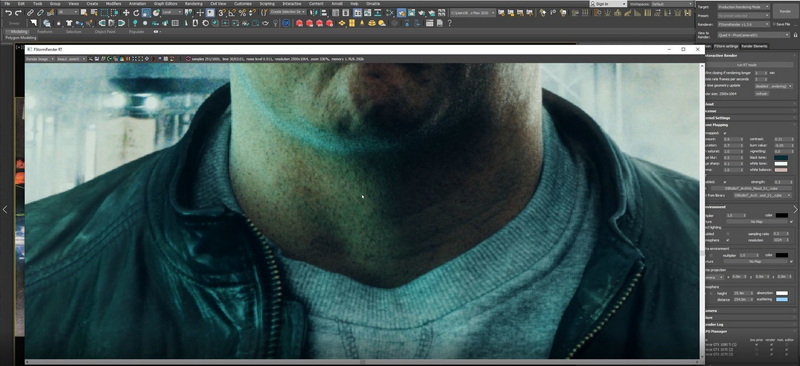The height and width of the screenshot is (366, 800).
Task: Click the lightbulb icon in second toolbar row
Action: click(276, 23)
